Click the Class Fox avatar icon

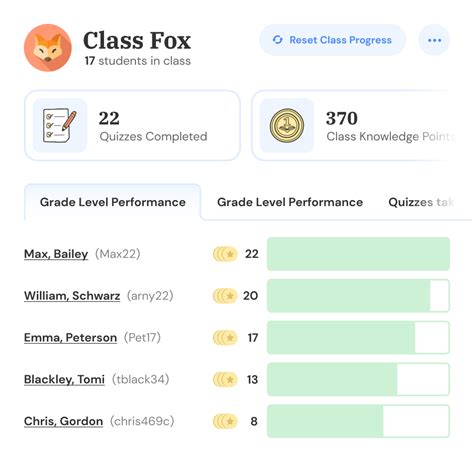coord(48,48)
